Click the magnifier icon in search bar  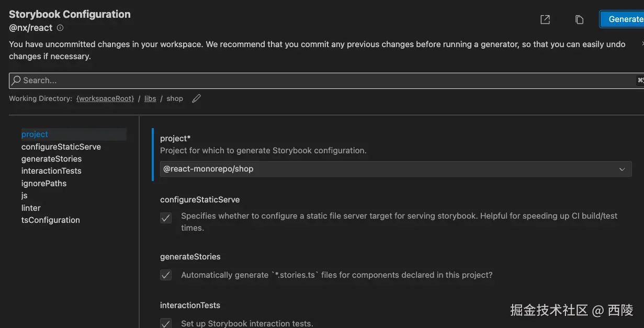tap(16, 81)
